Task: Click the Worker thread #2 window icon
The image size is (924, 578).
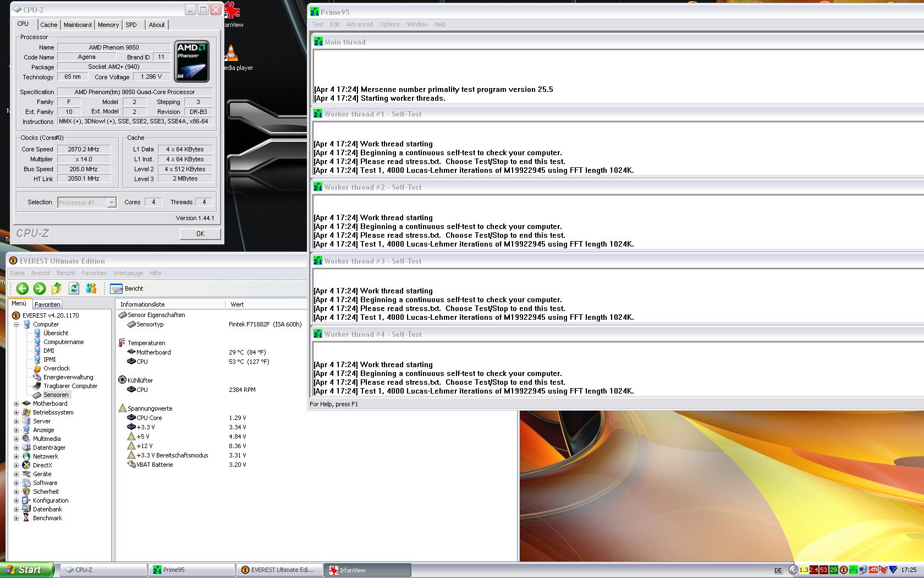Action: point(318,187)
